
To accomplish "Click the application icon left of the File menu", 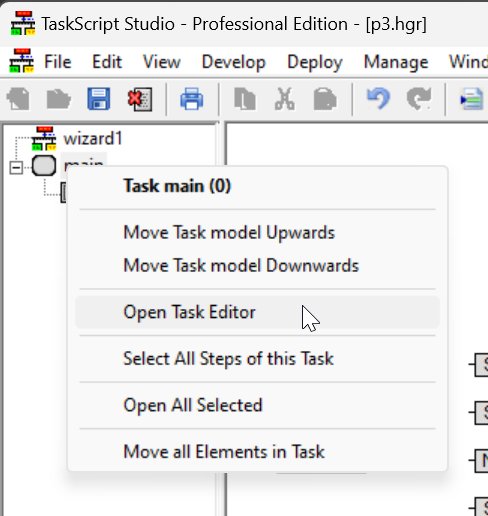I will click(22, 61).
